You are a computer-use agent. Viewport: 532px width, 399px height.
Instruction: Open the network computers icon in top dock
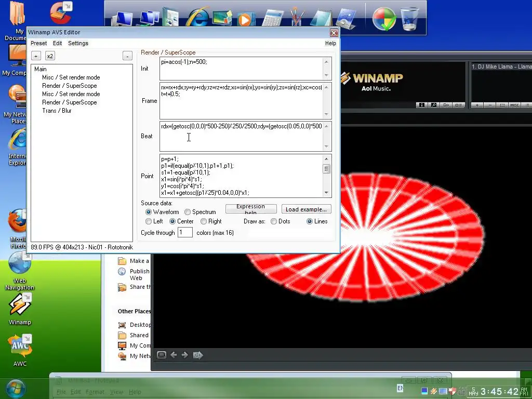[x=149, y=18]
